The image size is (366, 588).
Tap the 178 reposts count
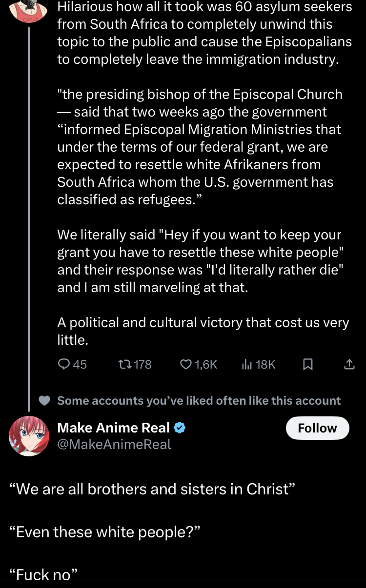click(x=142, y=364)
